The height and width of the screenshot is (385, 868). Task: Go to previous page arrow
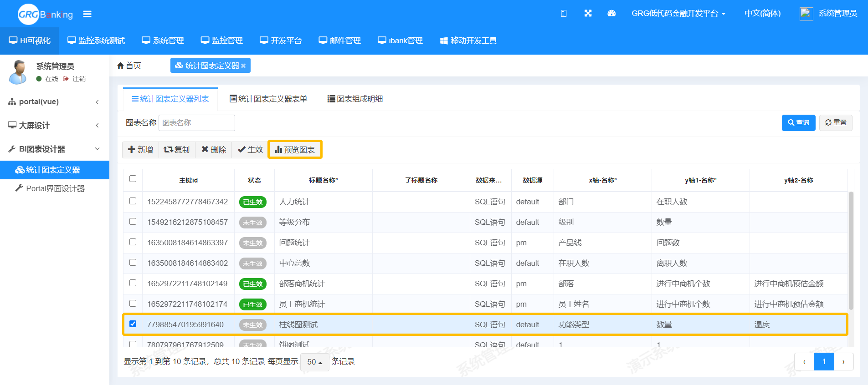pyautogui.click(x=804, y=362)
